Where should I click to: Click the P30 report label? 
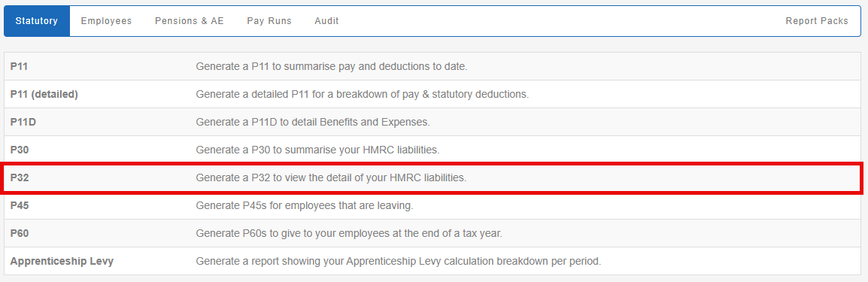20,150
